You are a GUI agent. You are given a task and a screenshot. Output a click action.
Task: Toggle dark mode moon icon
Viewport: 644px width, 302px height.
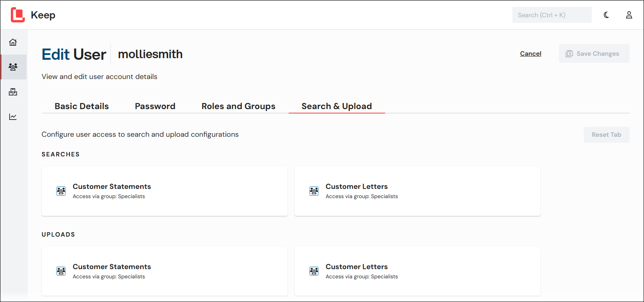point(606,15)
